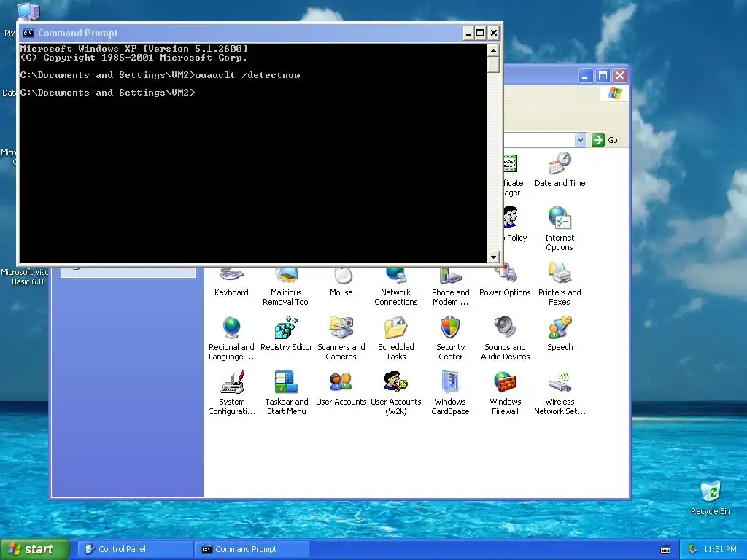747x560 pixels.
Task: Minimize the Control Panel window
Action: point(585,76)
